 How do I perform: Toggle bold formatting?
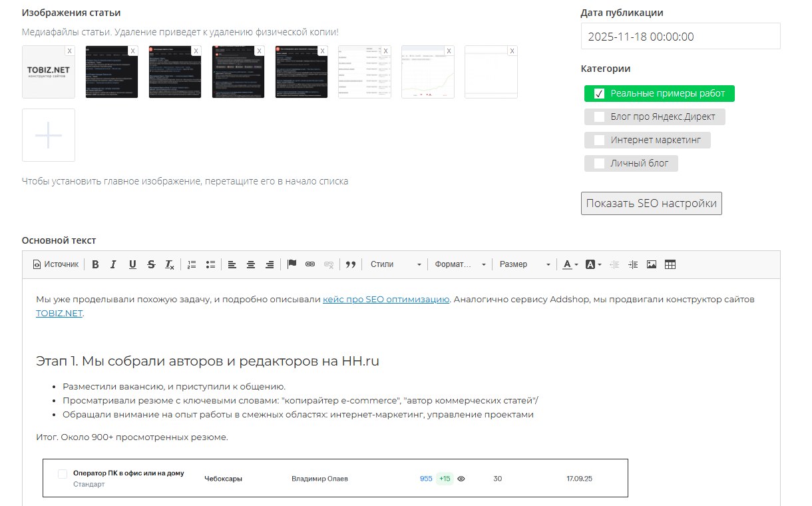click(x=95, y=264)
